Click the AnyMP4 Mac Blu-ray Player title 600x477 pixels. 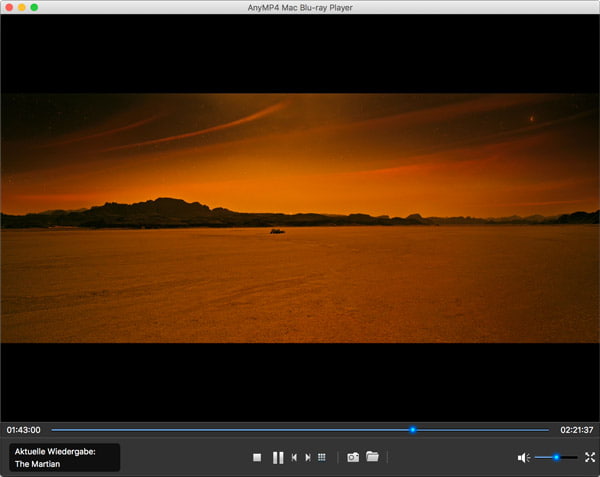[x=300, y=7]
